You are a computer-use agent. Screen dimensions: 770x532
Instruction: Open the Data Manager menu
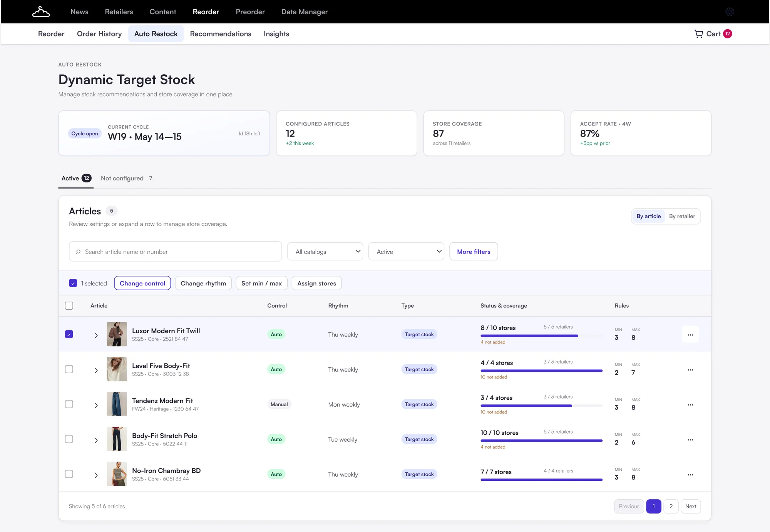coord(305,12)
